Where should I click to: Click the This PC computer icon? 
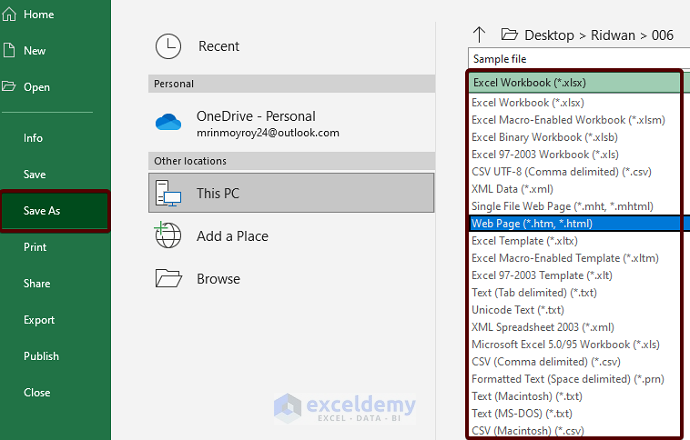pos(168,193)
